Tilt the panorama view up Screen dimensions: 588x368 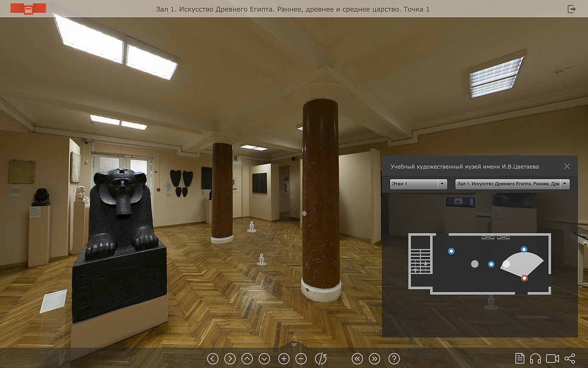point(247,359)
